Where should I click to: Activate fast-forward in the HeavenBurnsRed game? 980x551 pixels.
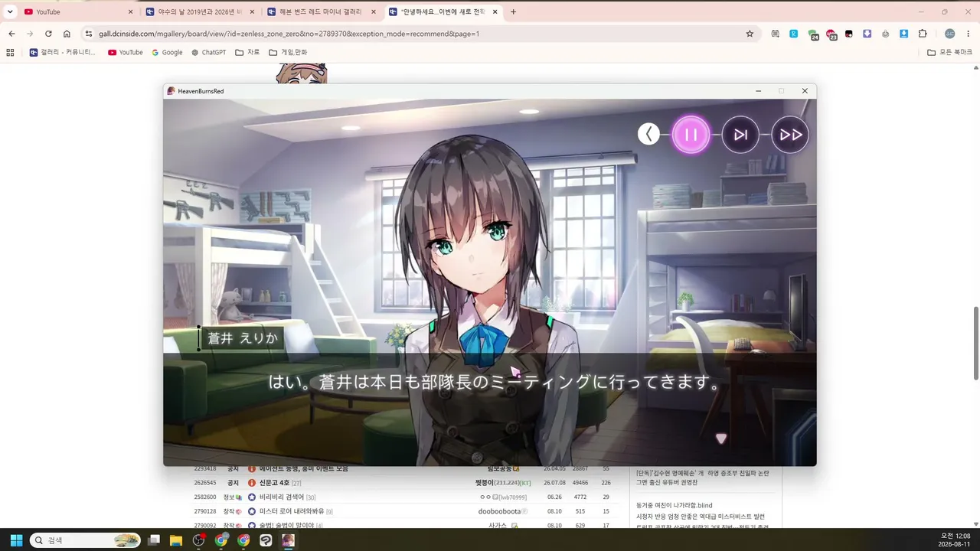tap(790, 135)
